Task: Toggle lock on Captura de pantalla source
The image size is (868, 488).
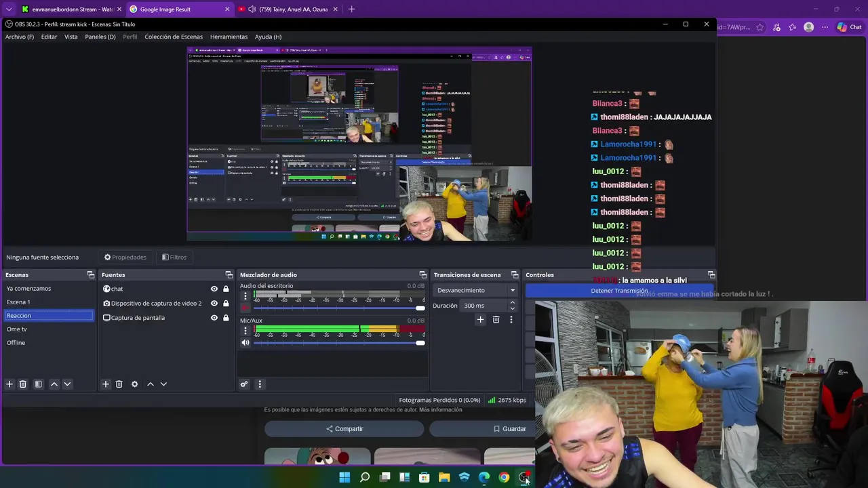Action: (x=226, y=317)
